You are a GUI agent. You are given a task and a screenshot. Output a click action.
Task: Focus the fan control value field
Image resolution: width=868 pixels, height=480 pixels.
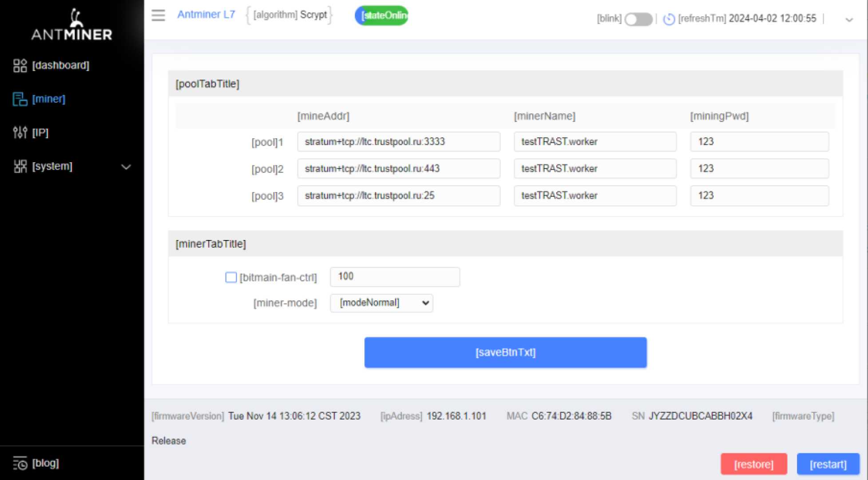click(395, 277)
